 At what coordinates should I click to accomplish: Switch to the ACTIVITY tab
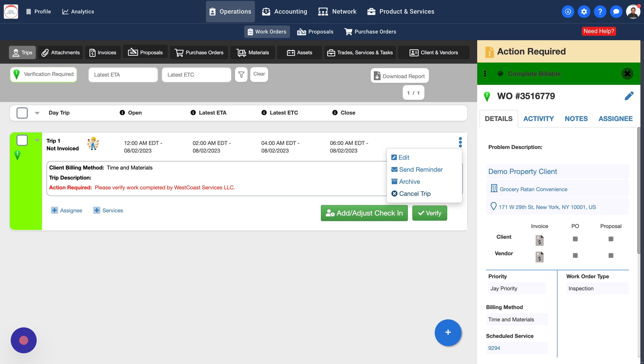[x=538, y=119]
